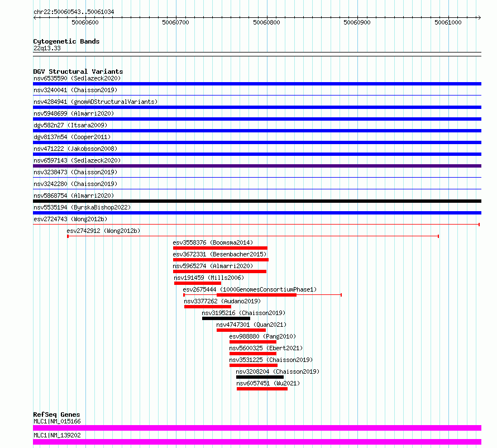Open esv3672331 (Besenbacher2015) label
This screenshot has height=448, width=497.
[x=219, y=254]
